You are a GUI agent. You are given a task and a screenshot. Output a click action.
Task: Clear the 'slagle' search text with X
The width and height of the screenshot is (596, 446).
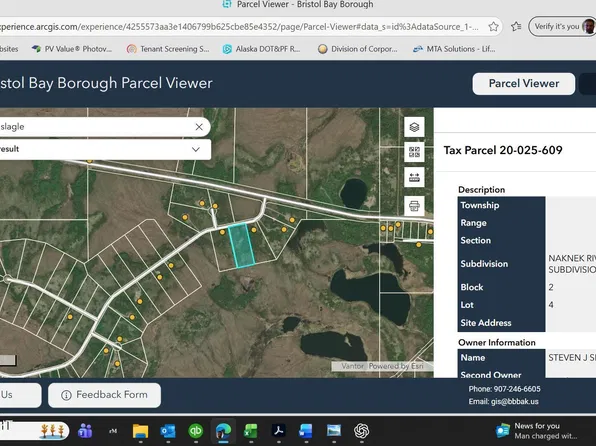(199, 127)
